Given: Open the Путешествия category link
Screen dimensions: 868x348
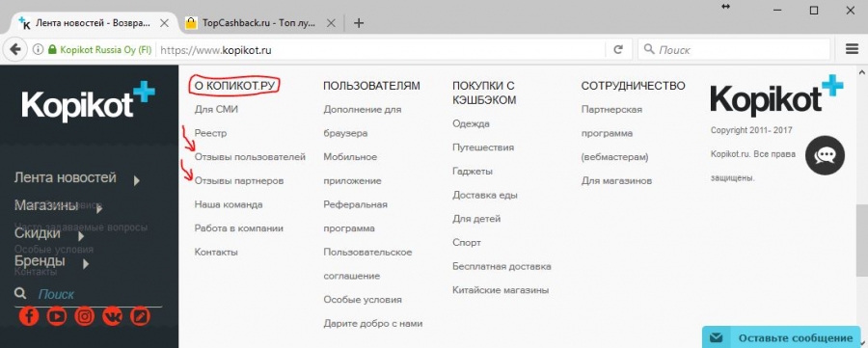Looking at the screenshot, I should coord(483,147).
